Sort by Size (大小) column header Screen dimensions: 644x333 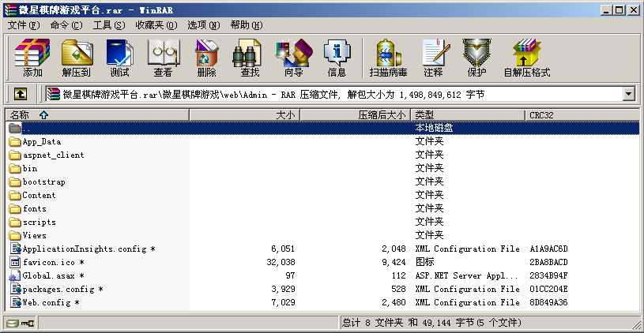[245, 115]
